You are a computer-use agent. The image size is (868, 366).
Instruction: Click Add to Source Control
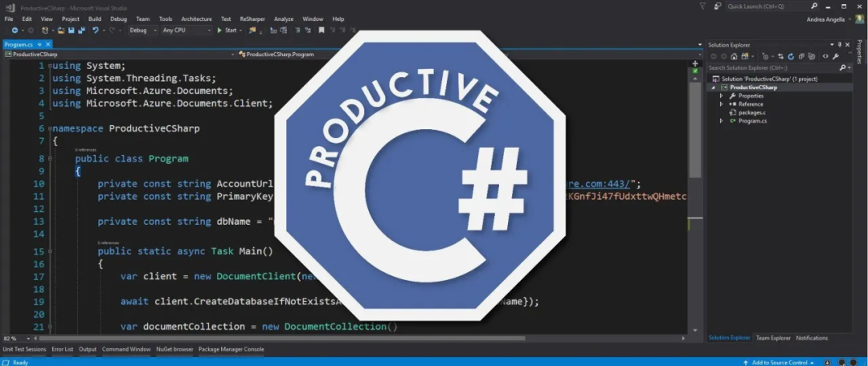click(780, 363)
